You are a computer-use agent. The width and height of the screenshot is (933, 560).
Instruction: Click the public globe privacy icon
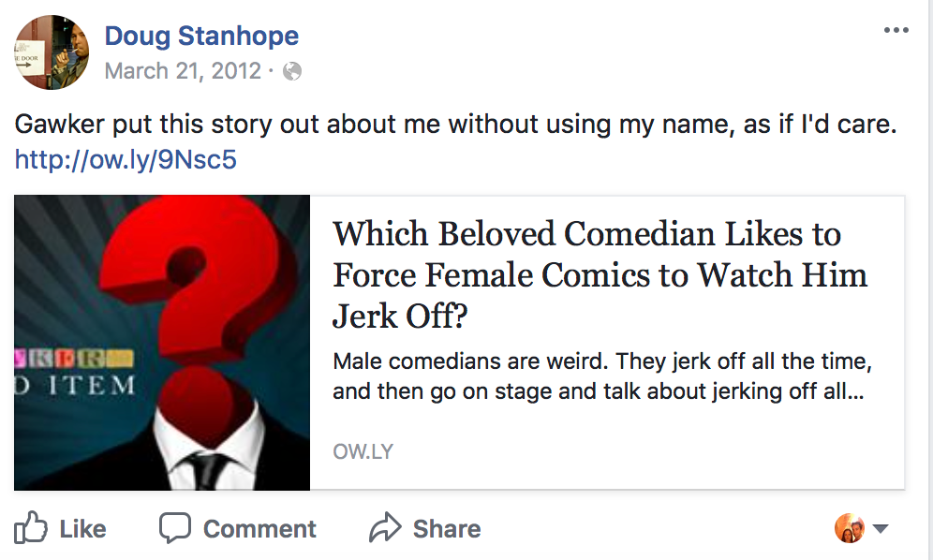(292, 71)
